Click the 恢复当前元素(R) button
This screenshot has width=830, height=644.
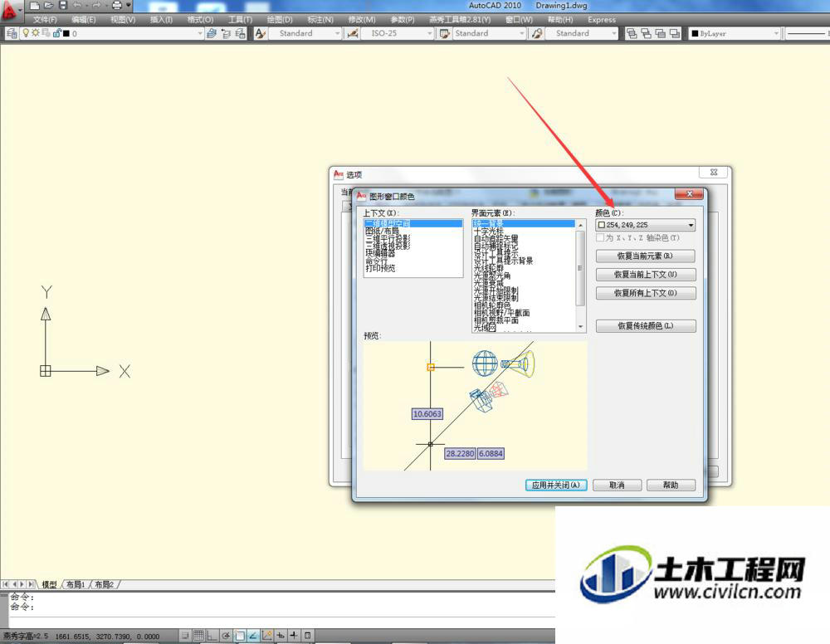645,256
